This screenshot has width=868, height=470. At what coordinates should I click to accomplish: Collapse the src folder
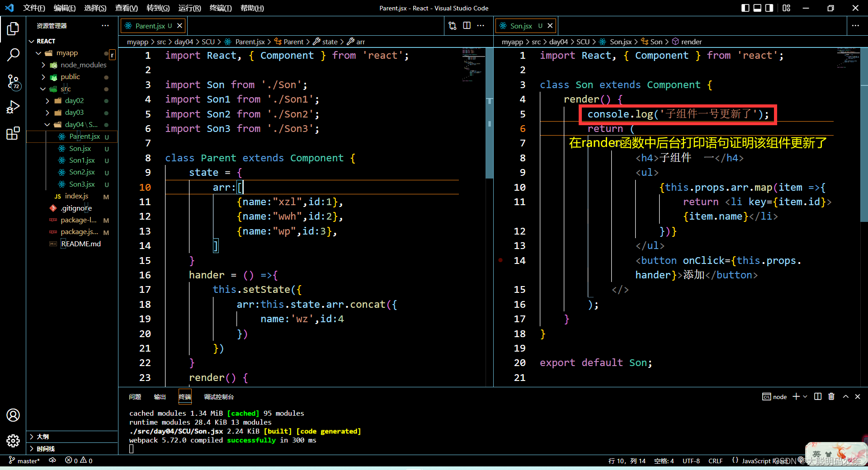(x=43, y=89)
